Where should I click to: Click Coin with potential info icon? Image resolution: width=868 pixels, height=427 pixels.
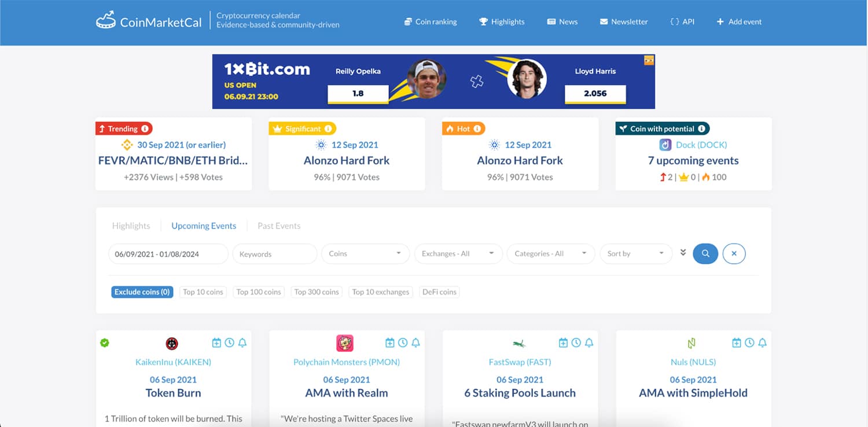point(701,129)
